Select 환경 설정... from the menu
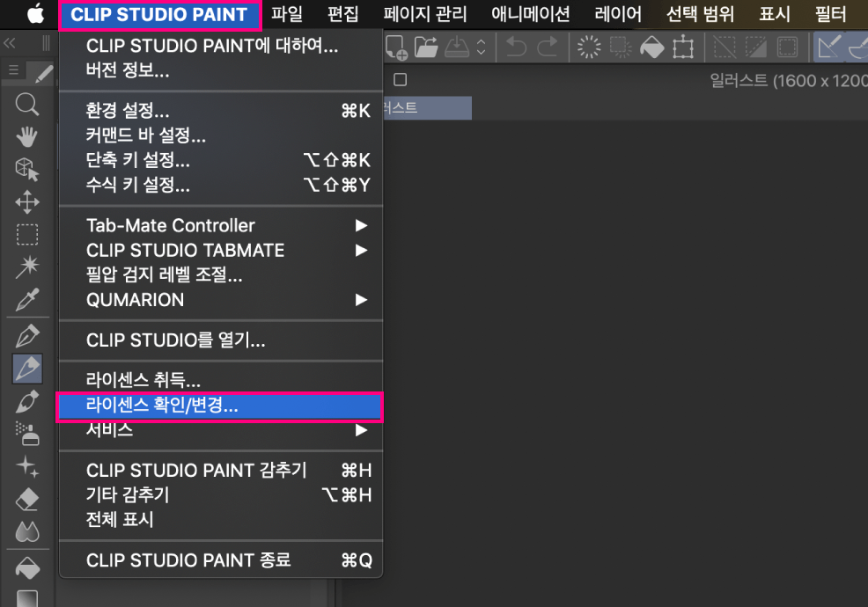This screenshot has width=868, height=607. tap(129, 111)
